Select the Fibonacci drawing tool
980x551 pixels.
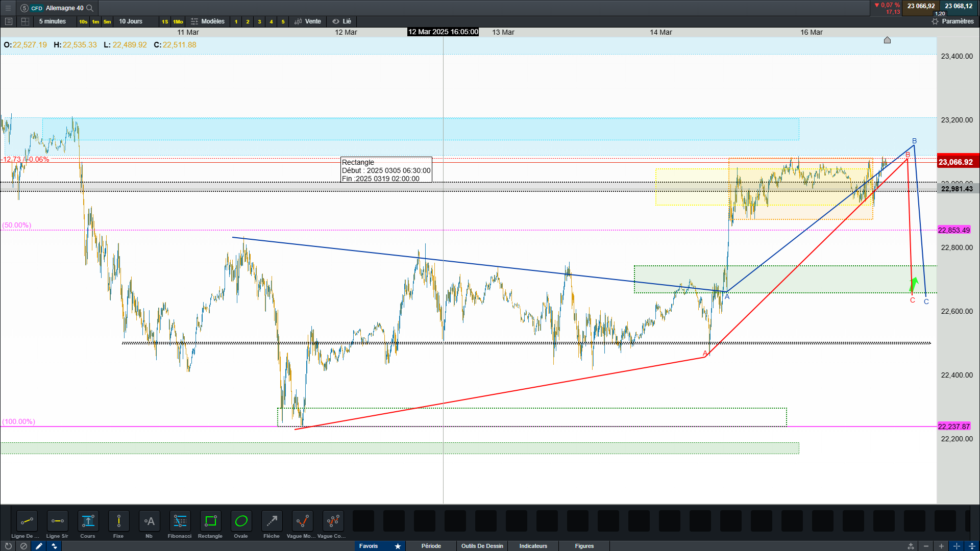(x=180, y=521)
